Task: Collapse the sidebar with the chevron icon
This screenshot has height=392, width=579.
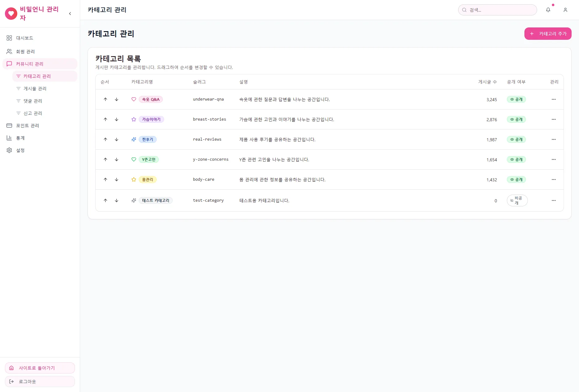Action: tap(70, 14)
